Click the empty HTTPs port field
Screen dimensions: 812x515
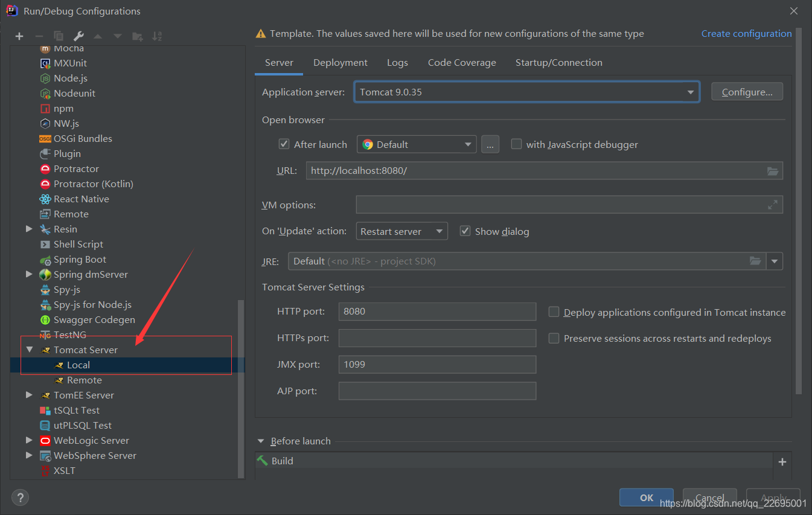click(437, 338)
